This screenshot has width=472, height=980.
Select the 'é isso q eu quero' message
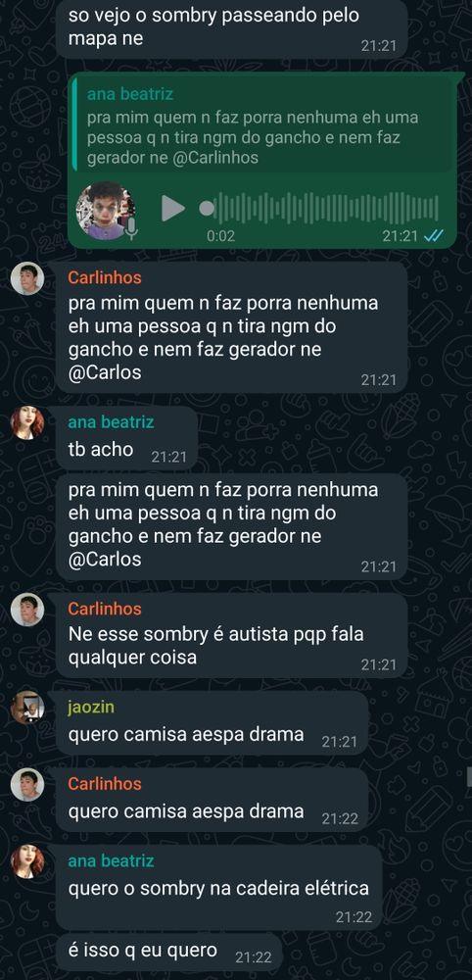169,952
